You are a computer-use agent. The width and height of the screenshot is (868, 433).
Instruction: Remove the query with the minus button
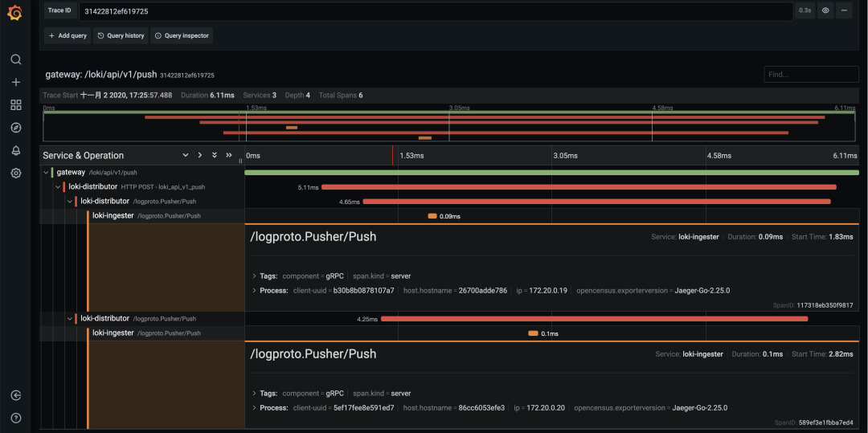(x=844, y=10)
